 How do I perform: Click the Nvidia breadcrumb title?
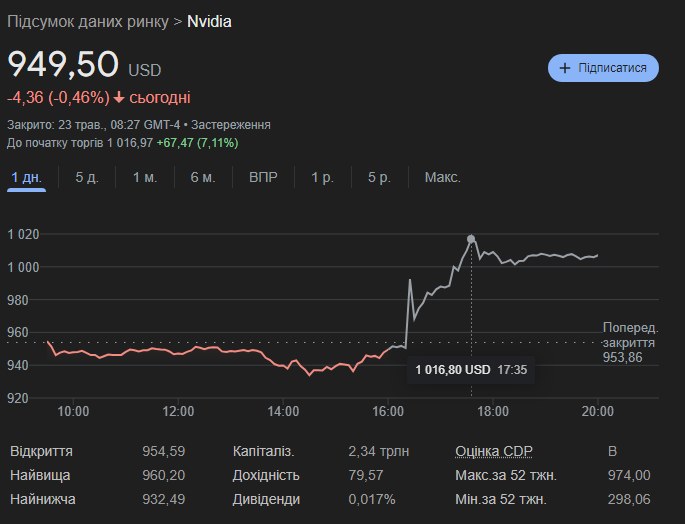tap(209, 21)
